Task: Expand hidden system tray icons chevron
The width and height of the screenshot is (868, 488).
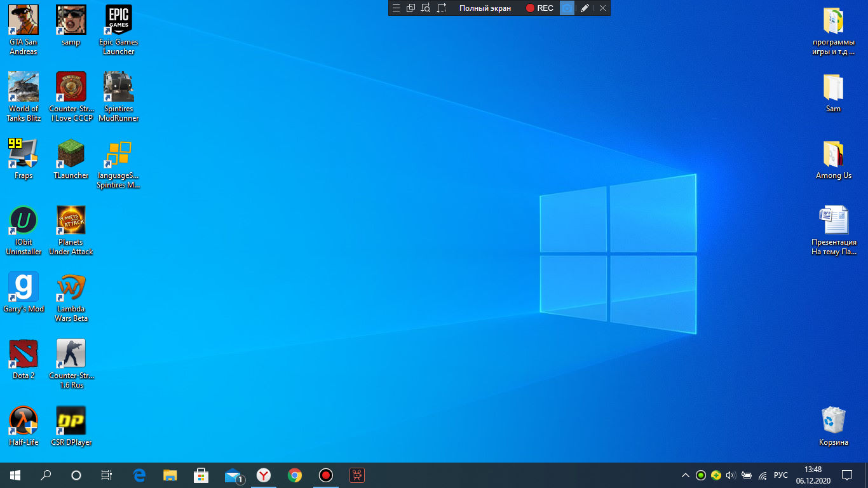Action: tap(685, 475)
